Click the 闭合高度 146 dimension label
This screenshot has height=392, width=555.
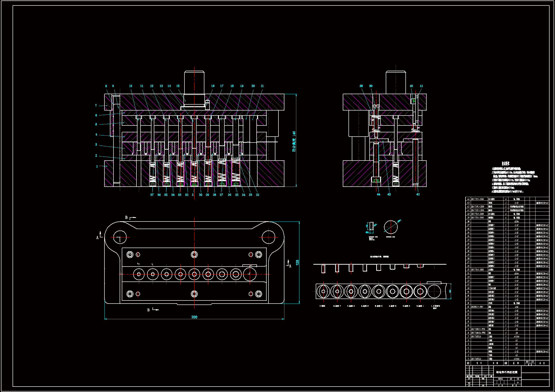click(x=294, y=142)
